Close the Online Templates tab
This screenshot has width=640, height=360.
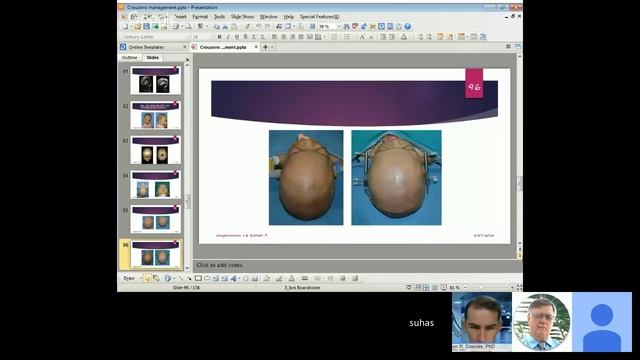184,47
